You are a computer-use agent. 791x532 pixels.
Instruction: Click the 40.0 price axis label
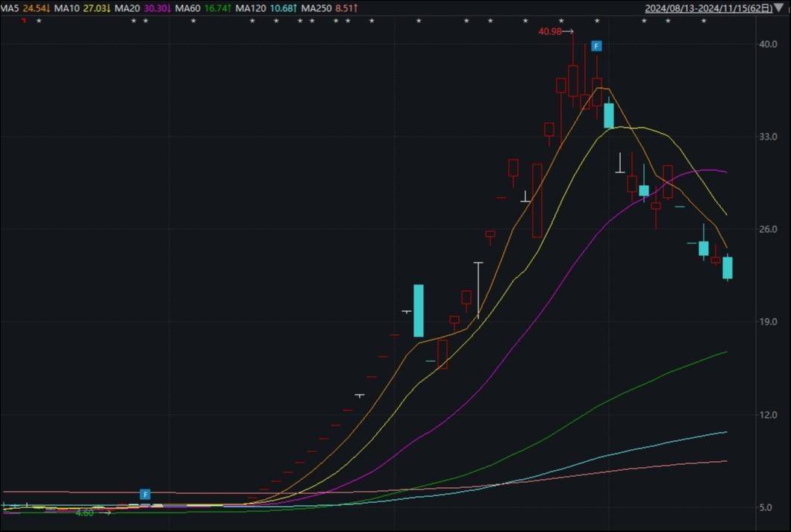click(x=768, y=44)
